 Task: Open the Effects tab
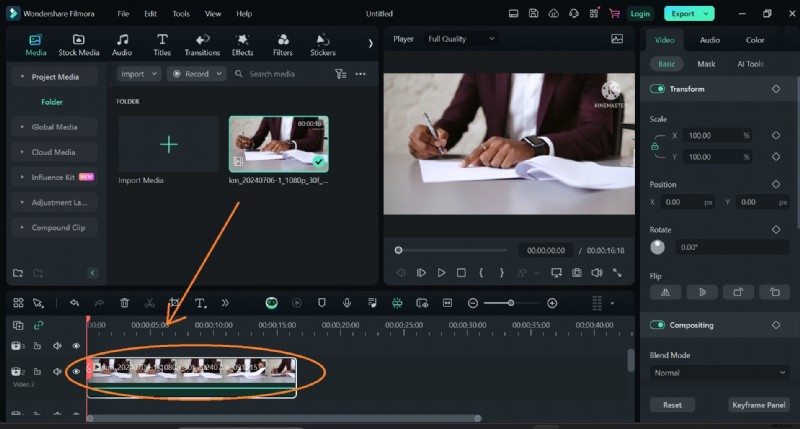pos(242,45)
